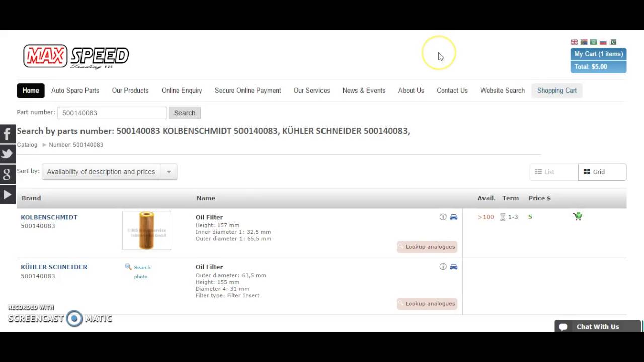Click the Price $ column header
The image size is (644, 362).
[x=540, y=198]
